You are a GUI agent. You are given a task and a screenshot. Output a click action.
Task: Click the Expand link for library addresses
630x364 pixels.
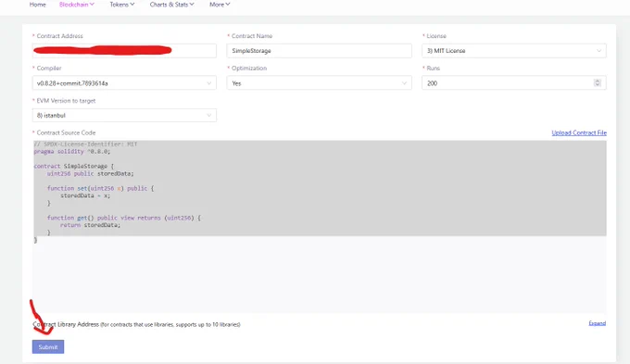tap(597, 323)
